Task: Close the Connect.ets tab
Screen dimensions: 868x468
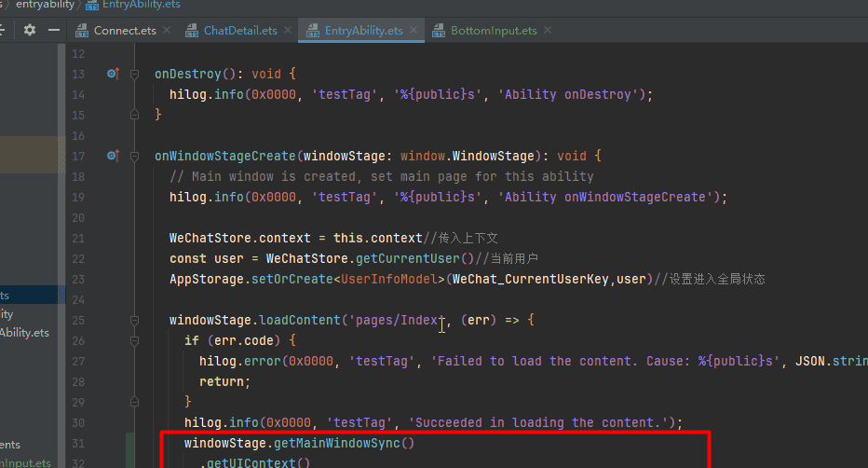Action: [x=167, y=31]
